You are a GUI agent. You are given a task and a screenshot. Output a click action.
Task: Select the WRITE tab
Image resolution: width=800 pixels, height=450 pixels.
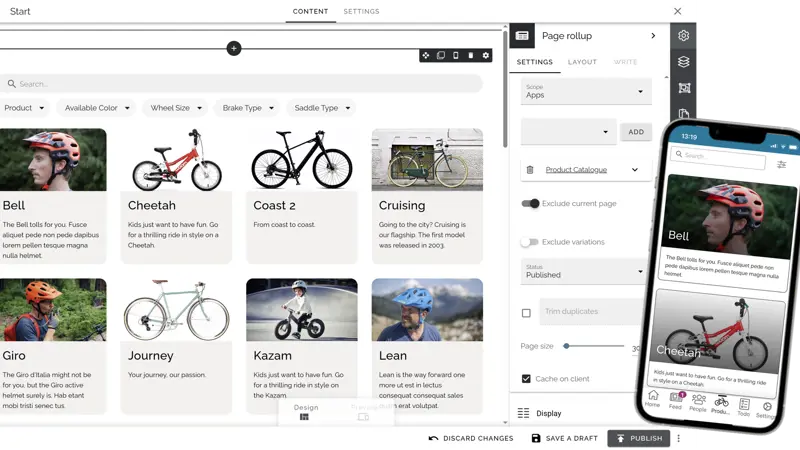tap(625, 62)
